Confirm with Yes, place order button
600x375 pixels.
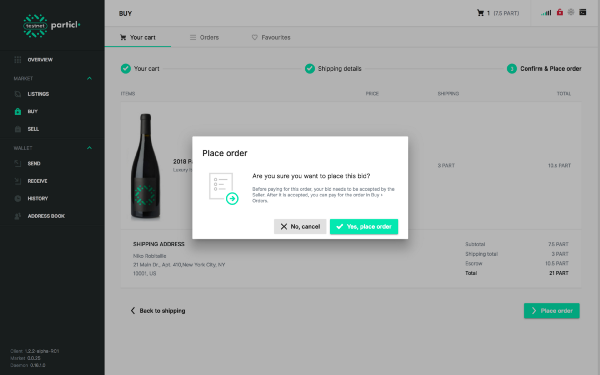pyautogui.click(x=364, y=227)
